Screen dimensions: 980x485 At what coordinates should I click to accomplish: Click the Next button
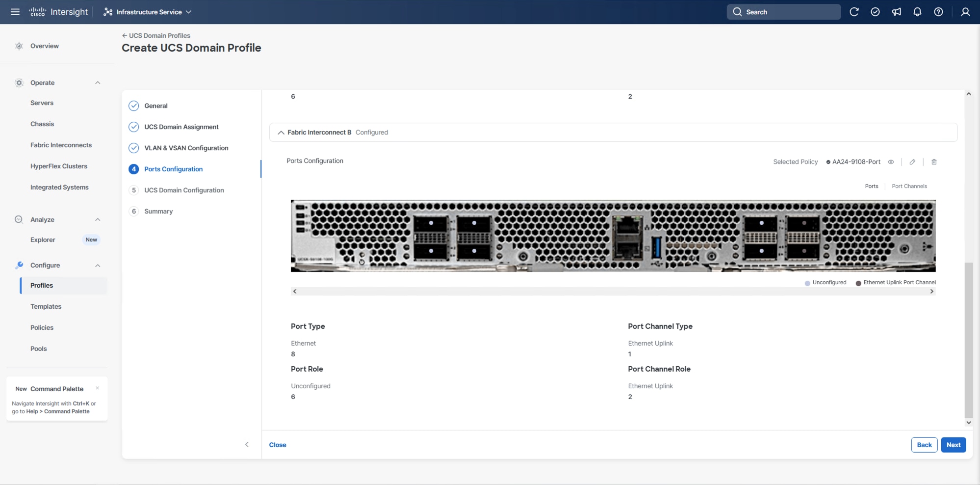coord(953,445)
